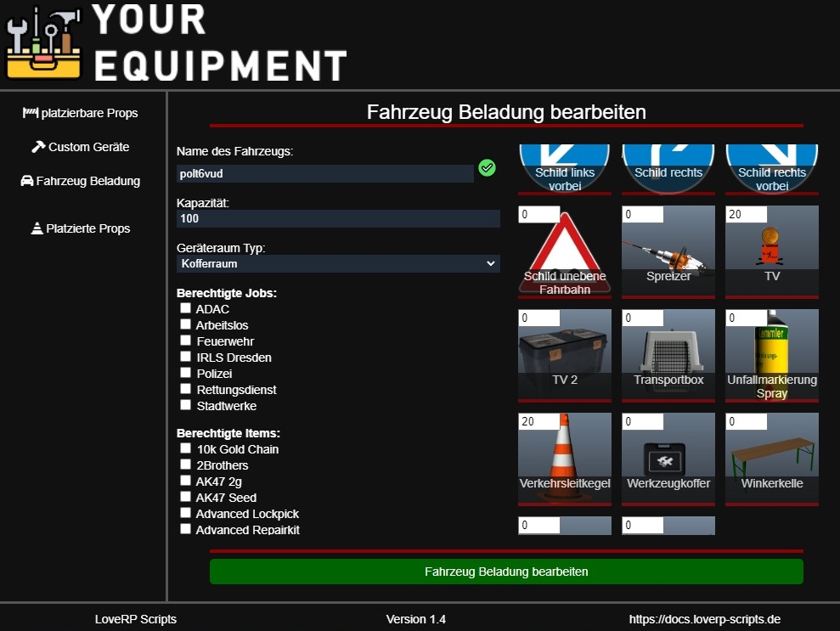Edit the Verkehrsleitkegel quantity field
The height and width of the screenshot is (631, 840).
tap(539, 421)
